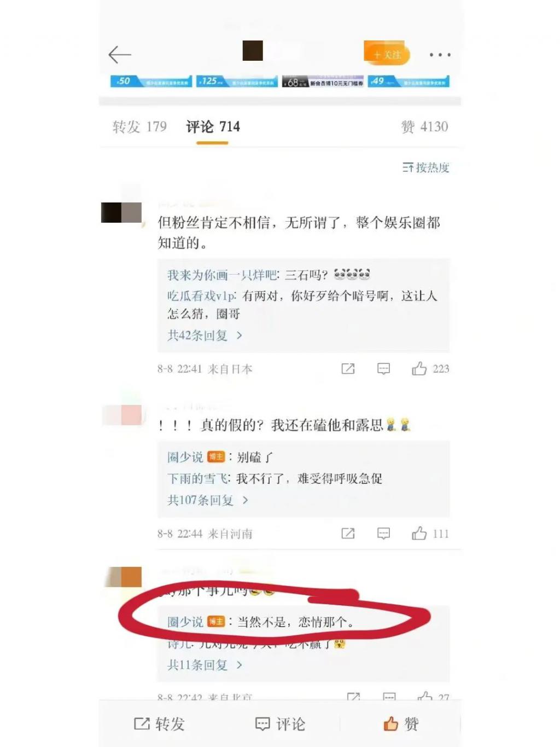Share the comment posted from 日本
The width and height of the screenshot is (560, 747).
pos(348,369)
